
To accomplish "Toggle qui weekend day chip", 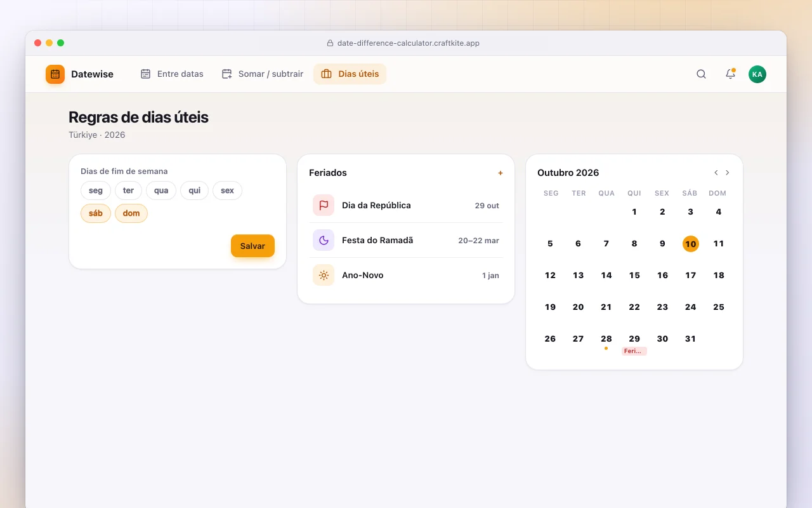I will coord(194,190).
